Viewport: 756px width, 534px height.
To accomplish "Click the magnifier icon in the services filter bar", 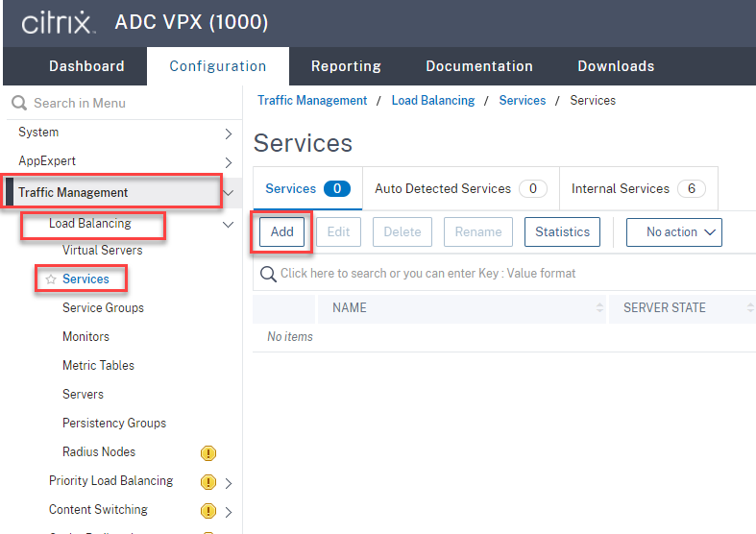I will pos(268,274).
